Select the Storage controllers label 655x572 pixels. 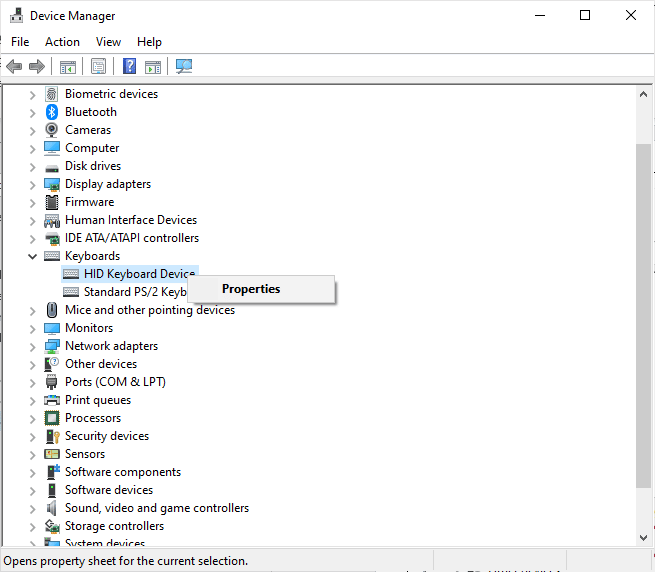(x=114, y=526)
